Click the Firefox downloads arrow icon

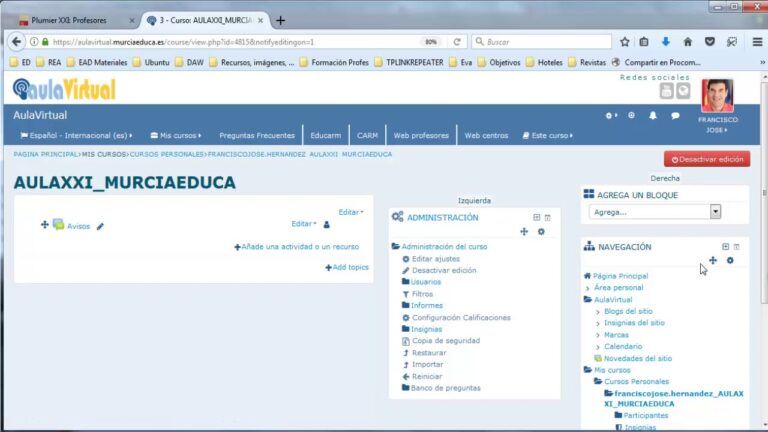pyautogui.click(x=665, y=42)
